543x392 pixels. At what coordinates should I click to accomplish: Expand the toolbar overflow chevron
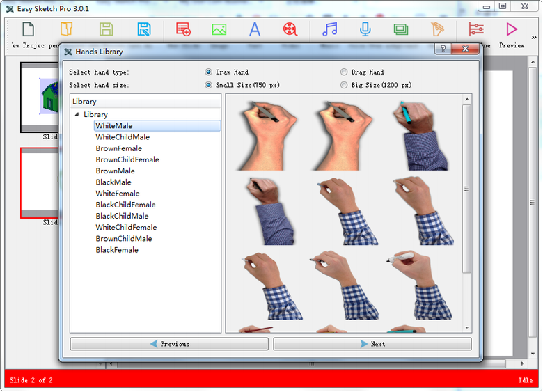coord(534,36)
